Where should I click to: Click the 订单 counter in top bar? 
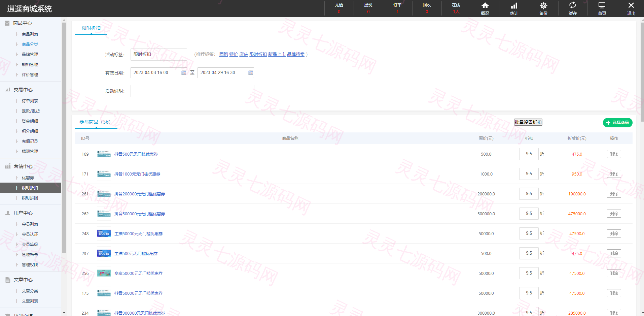[x=397, y=8]
